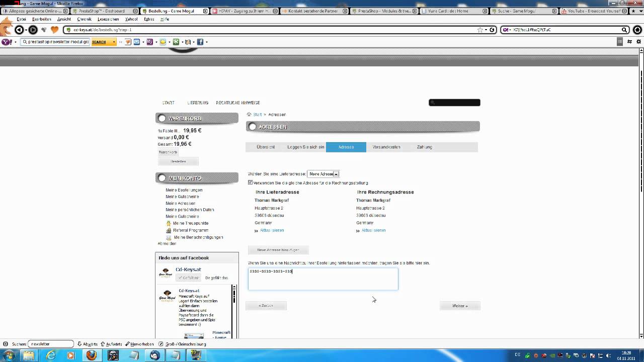Screen dimensions: 644x362
Task: Open the Extras menu
Action: pos(149,19)
